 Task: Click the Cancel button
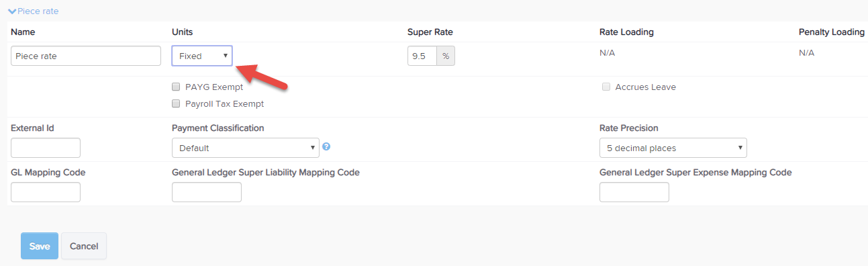84,246
